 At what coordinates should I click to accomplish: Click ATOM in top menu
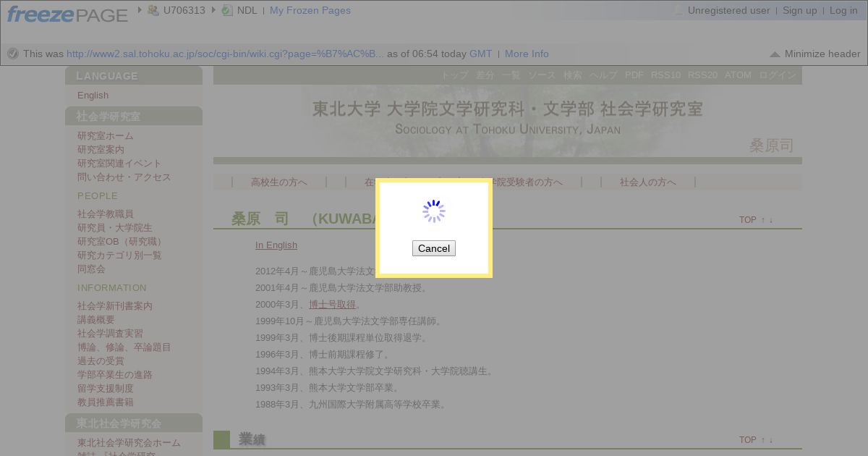(738, 75)
